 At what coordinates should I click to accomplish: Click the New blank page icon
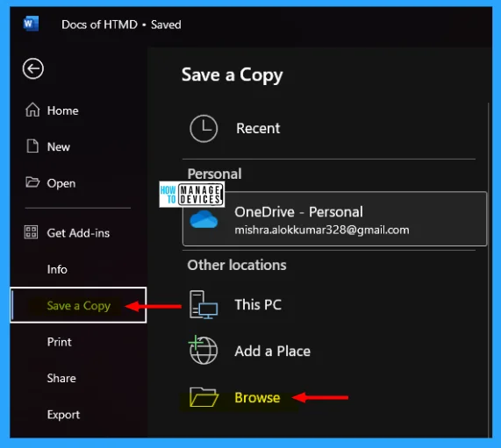click(x=32, y=146)
